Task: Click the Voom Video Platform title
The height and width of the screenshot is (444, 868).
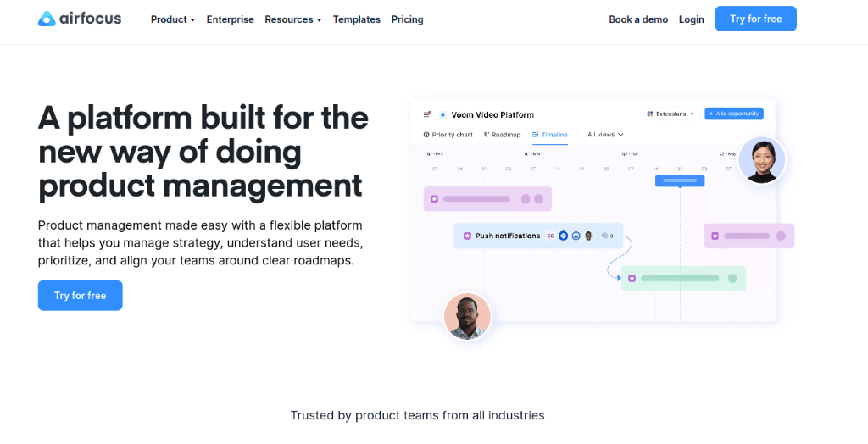Action: coord(492,114)
